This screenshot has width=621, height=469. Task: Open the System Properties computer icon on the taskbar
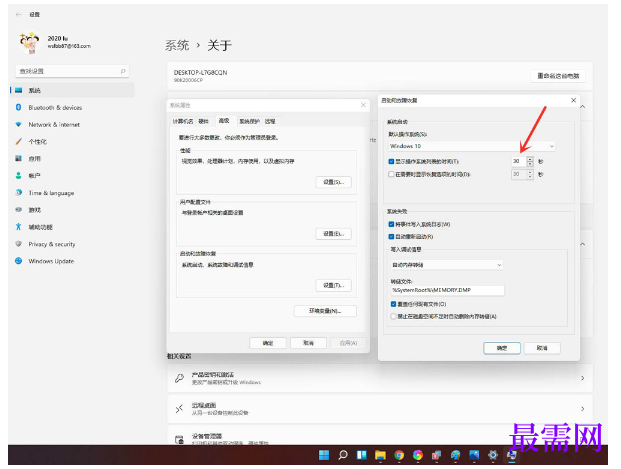(511, 455)
